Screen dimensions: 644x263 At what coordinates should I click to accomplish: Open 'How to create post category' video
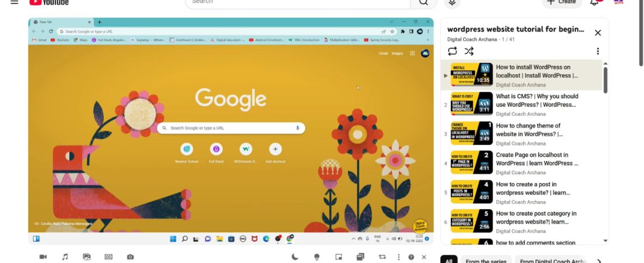536,217
